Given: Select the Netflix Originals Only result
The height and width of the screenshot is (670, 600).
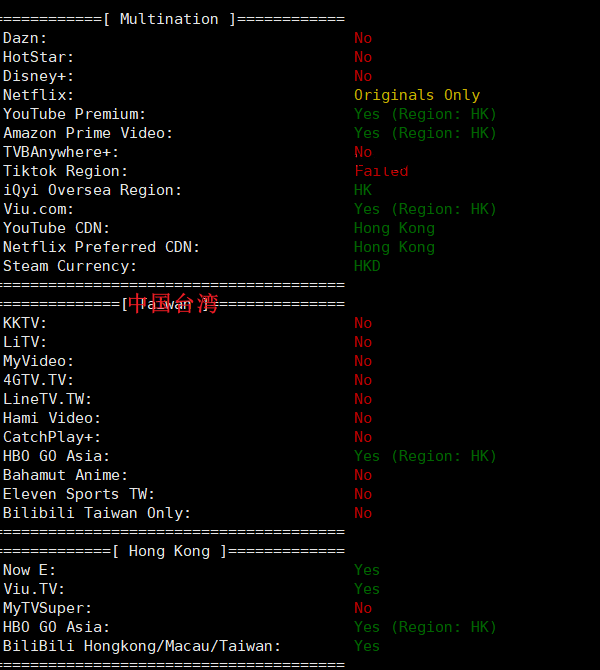Looking at the screenshot, I should point(417,95).
